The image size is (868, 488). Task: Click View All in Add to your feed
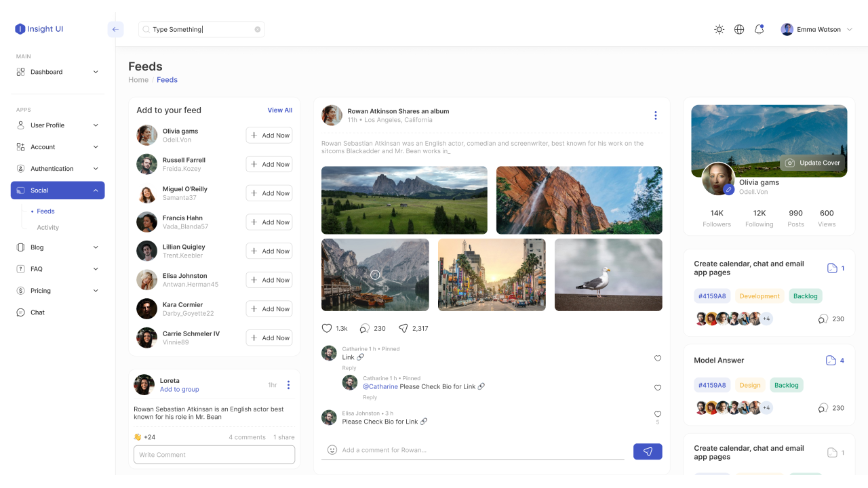pyautogui.click(x=279, y=110)
